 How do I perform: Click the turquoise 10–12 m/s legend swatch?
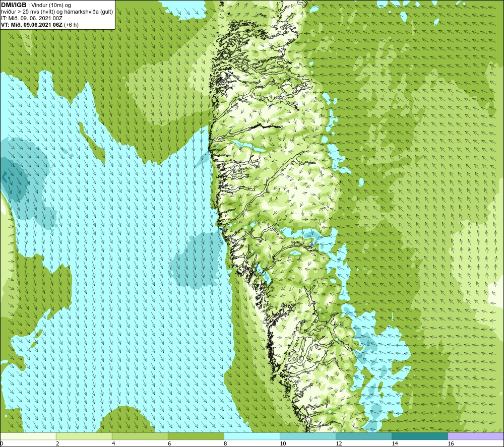pos(307,436)
